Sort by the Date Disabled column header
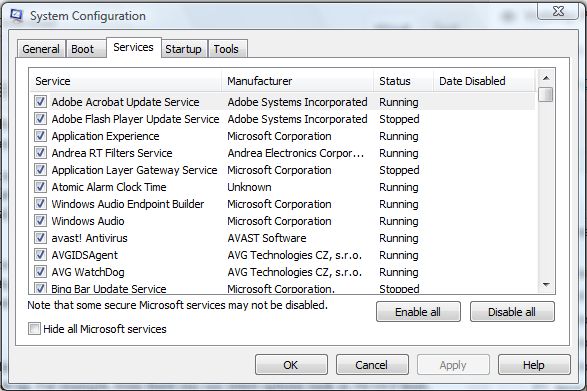 [484, 81]
